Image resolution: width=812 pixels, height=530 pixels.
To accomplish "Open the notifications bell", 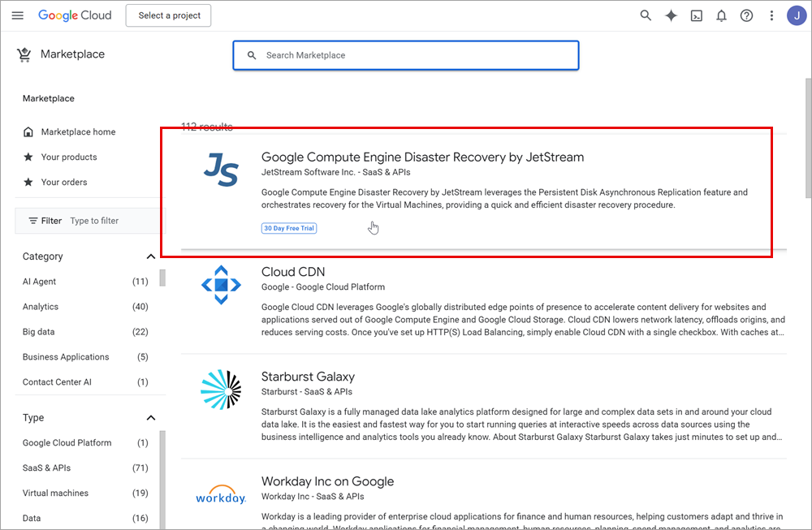I will pos(721,15).
